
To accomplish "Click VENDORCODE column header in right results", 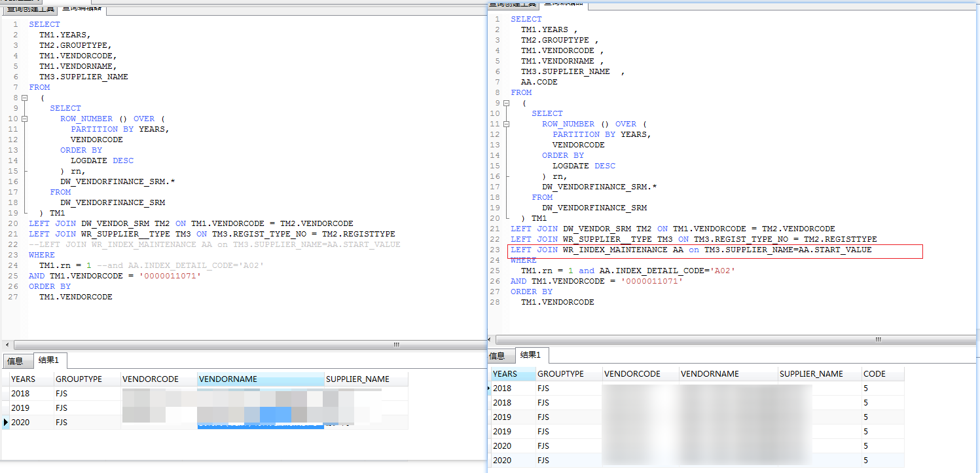I will click(640, 374).
